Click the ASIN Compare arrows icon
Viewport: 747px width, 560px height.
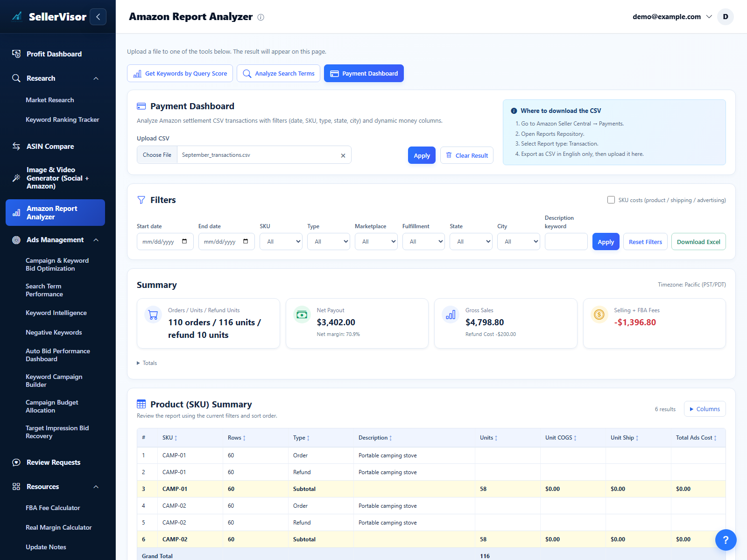pyautogui.click(x=16, y=147)
